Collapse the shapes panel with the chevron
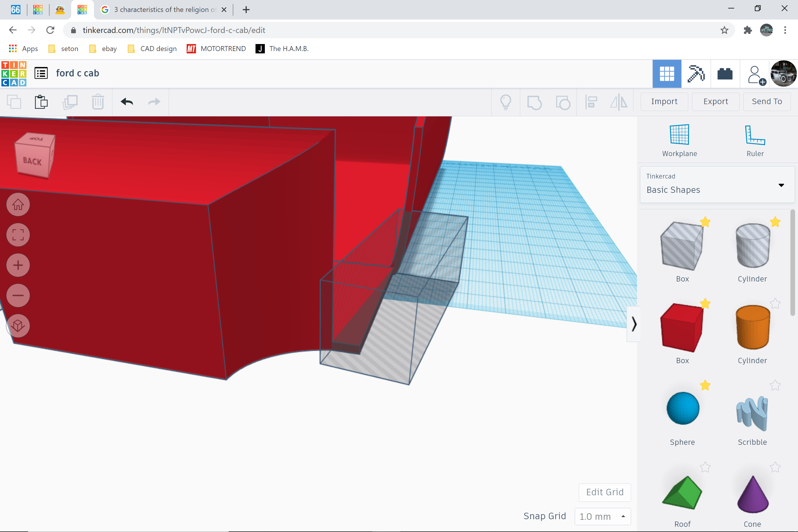This screenshot has width=798, height=532. tap(634, 324)
